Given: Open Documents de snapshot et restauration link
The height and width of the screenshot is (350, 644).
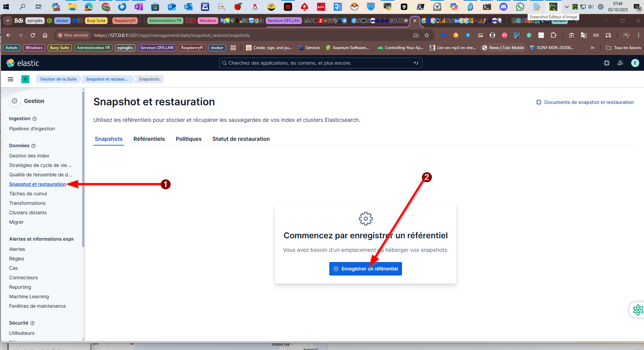Looking at the screenshot, I should [x=589, y=102].
